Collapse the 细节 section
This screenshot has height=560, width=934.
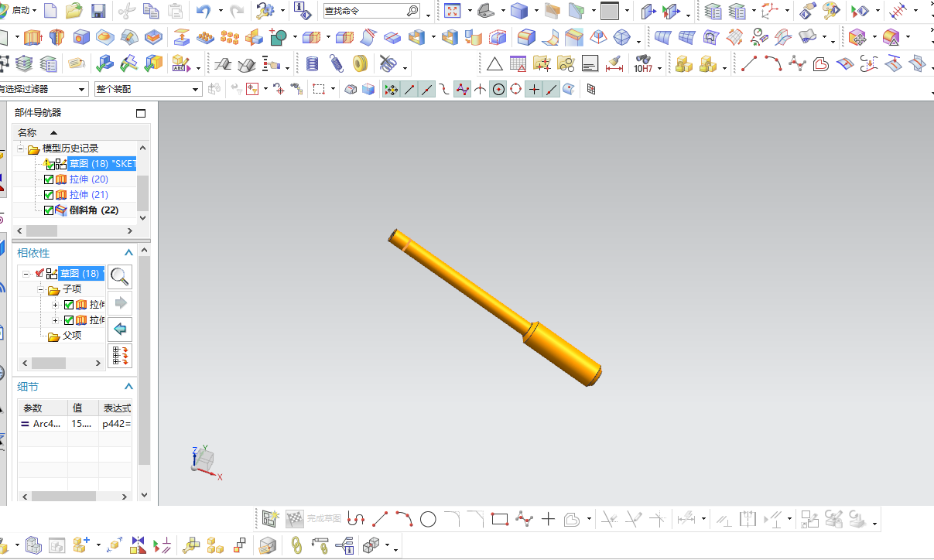[129, 387]
